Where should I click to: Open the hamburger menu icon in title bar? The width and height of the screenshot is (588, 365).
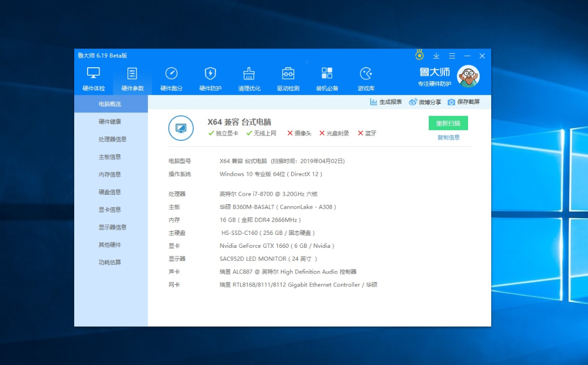click(452, 56)
